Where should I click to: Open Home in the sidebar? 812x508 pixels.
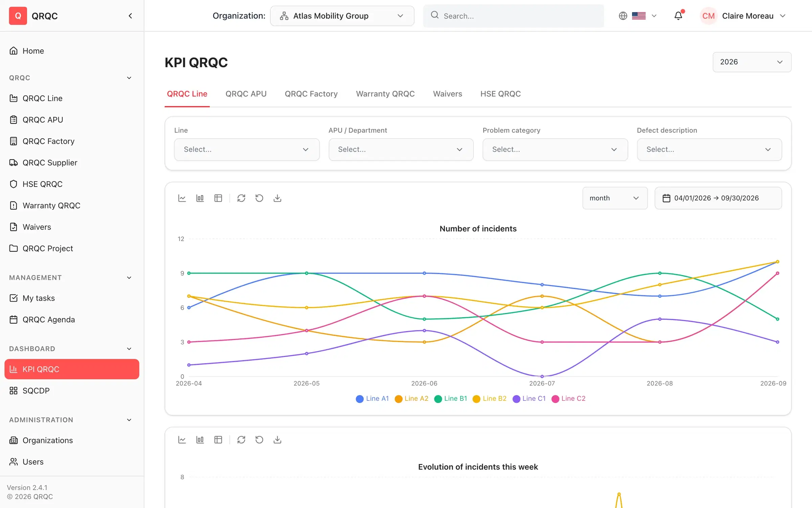72,51
